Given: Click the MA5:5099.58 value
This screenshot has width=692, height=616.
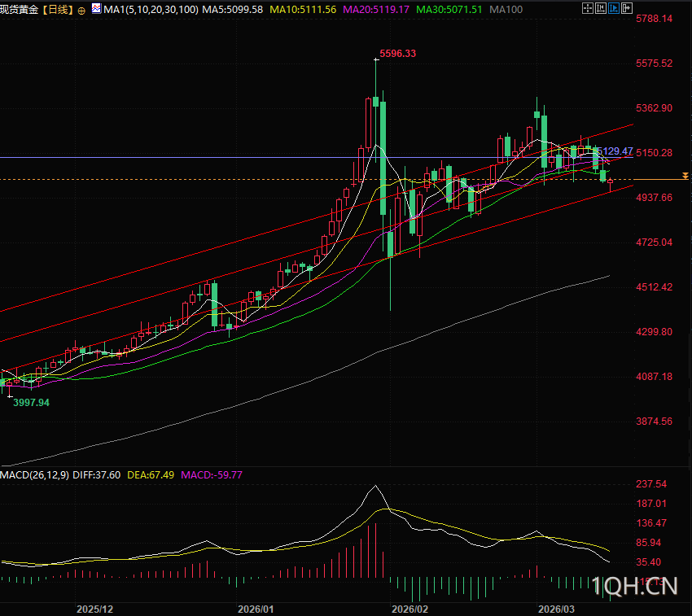Looking at the screenshot, I should pos(233,9).
